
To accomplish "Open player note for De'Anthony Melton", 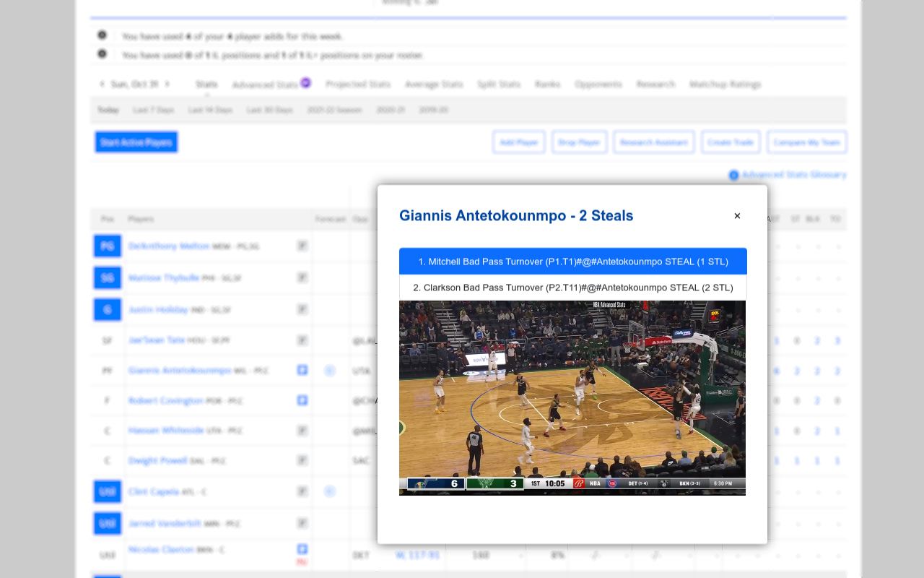I will pos(302,246).
